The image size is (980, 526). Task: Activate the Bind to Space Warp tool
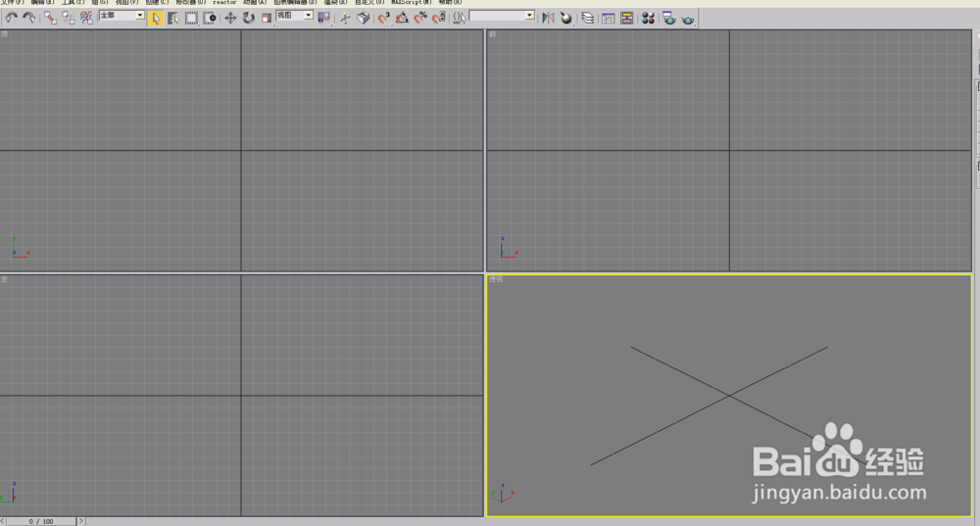pos(86,18)
